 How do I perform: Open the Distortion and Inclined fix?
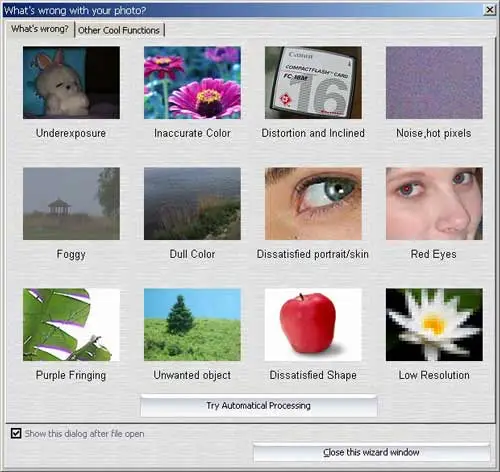pos(313,83)
